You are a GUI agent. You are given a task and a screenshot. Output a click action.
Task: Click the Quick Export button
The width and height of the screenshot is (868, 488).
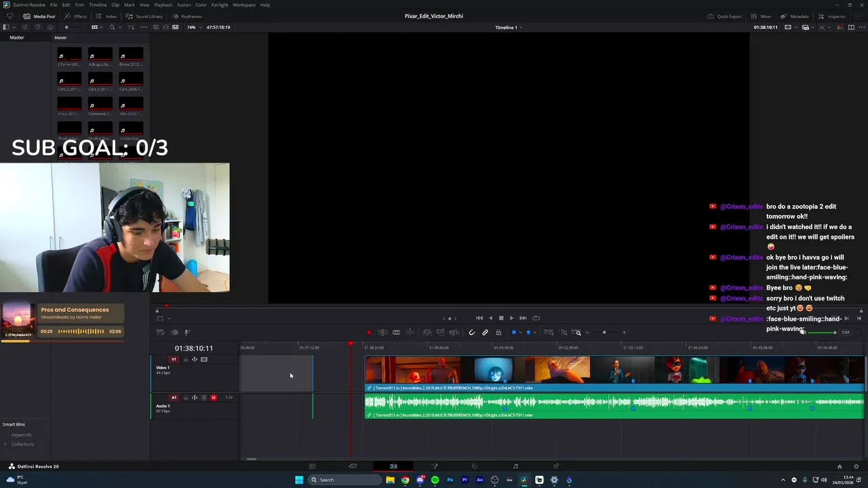click(x=725, y=16)
